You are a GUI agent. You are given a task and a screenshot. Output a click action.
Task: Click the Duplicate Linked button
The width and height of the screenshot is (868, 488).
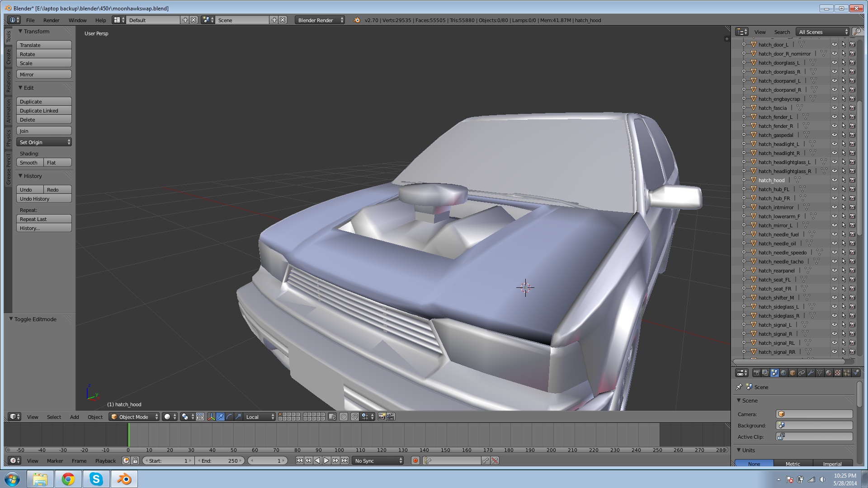pyautogui.click(x=44, y=111)
